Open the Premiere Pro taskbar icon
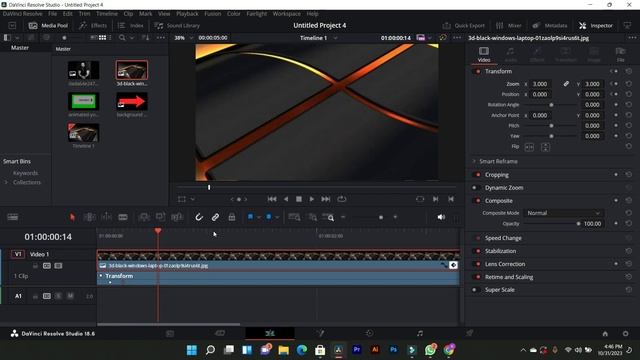 [x=357, y=350]
